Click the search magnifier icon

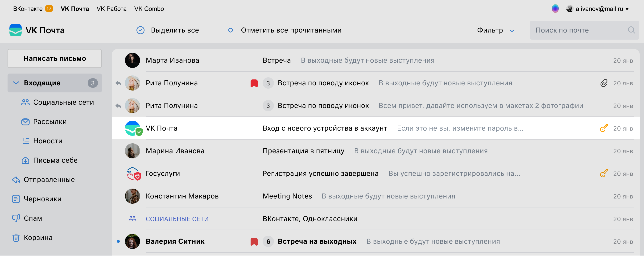631,30
